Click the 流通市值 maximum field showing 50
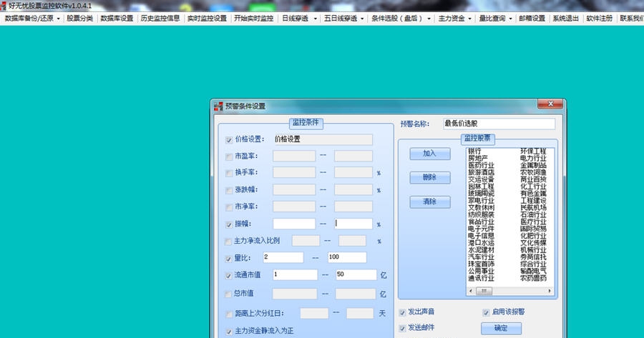Screen dimensions: 644x338 point(356,275)
